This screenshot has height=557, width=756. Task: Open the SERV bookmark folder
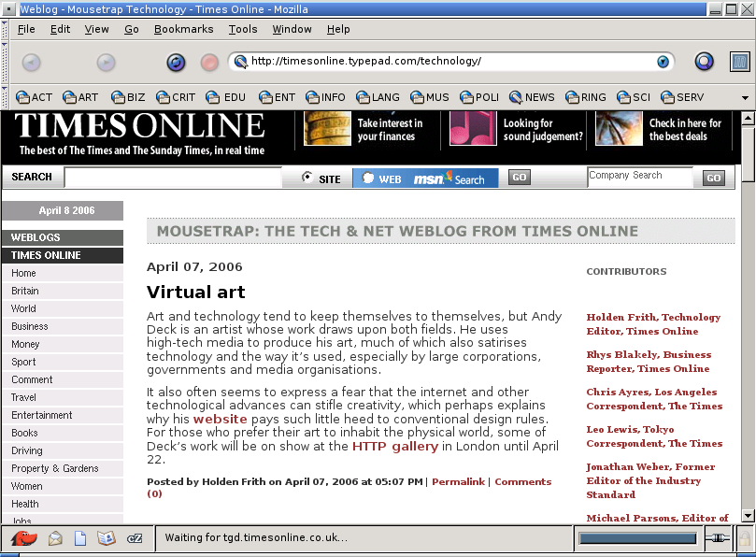pyautogui.click(x=682, y=97)
